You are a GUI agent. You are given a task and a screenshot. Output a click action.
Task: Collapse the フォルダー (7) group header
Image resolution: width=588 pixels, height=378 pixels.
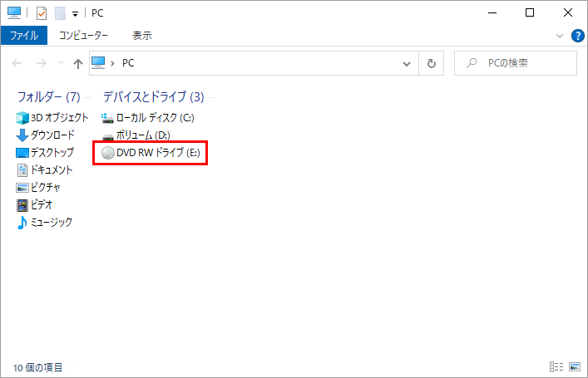[49, 97]
